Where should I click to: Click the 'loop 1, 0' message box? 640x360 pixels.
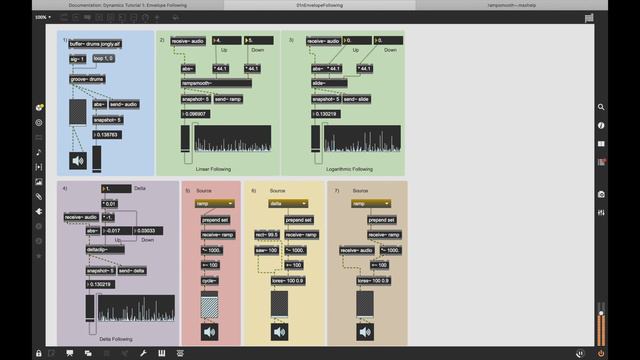click(x=103, y=59)
